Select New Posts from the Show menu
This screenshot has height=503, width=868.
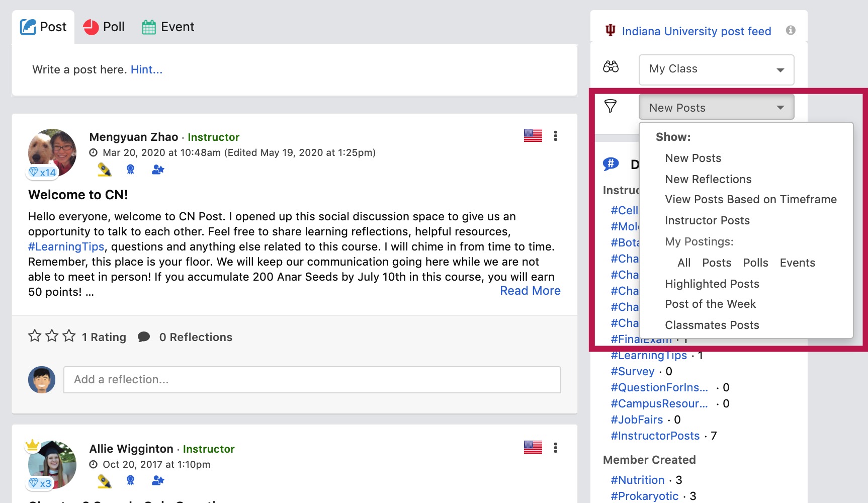693,158
